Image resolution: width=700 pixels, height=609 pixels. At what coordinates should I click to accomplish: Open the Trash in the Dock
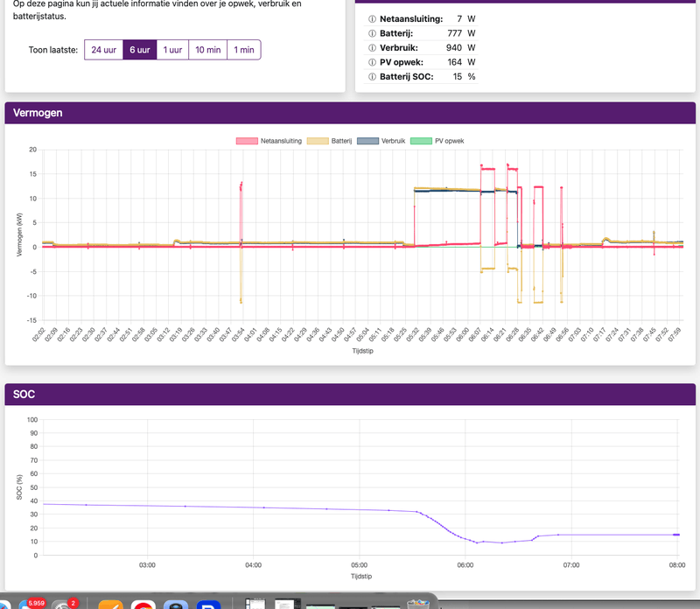[418, 604]
